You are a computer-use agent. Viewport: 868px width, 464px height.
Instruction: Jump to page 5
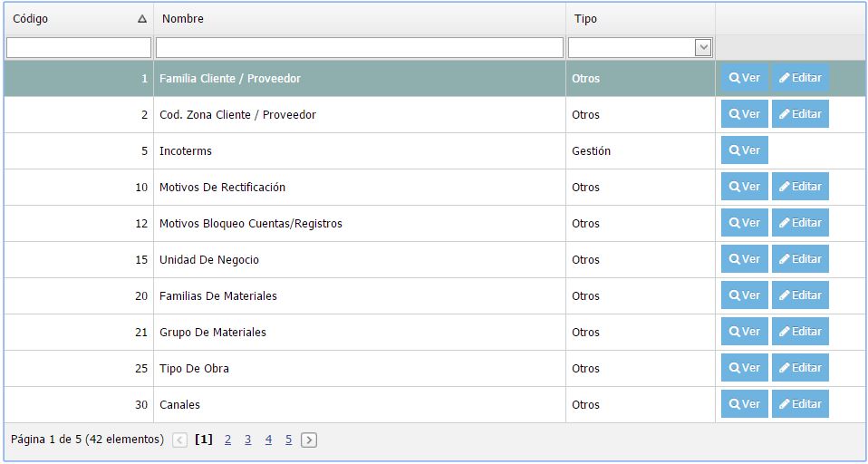point(288,440)
